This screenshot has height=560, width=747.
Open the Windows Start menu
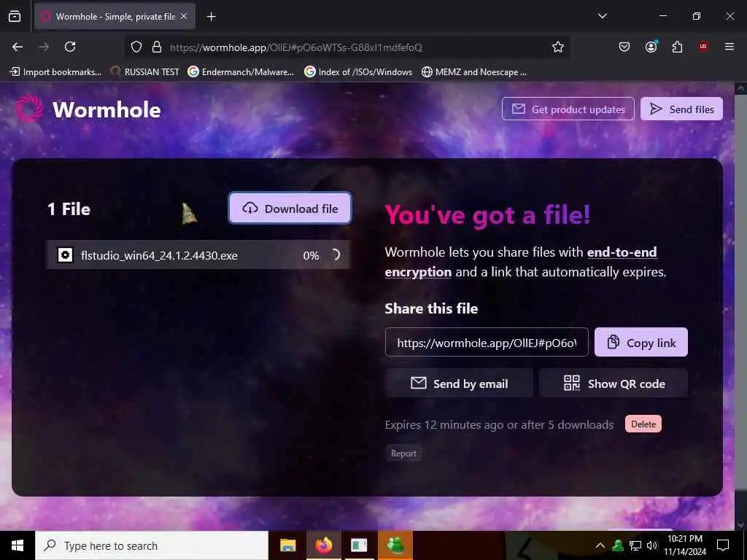(18, 545)
